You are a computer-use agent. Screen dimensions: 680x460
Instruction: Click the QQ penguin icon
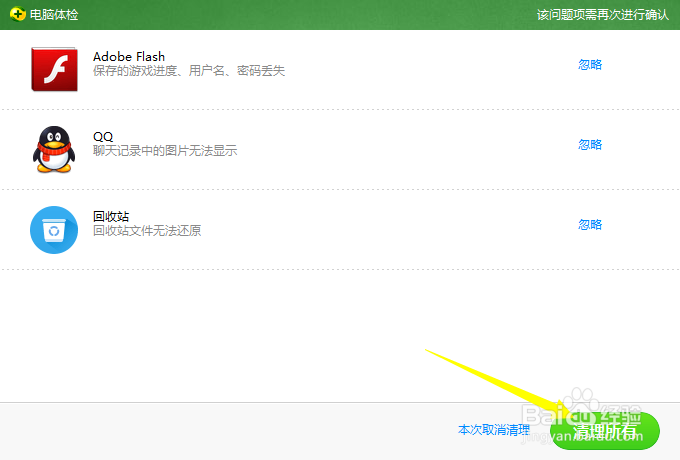pos(54,150)
